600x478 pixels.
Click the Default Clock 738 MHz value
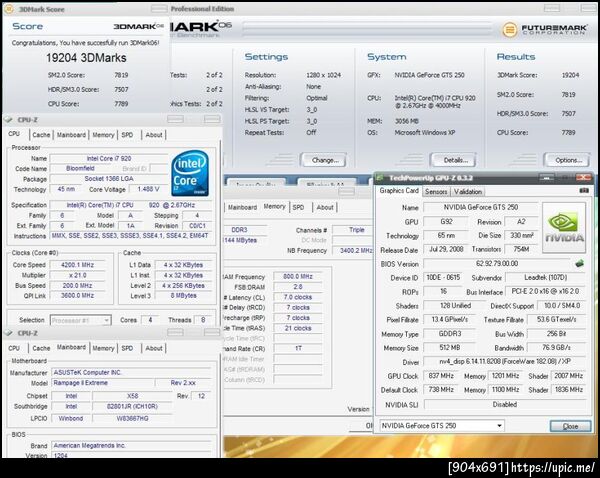[441, 390]
